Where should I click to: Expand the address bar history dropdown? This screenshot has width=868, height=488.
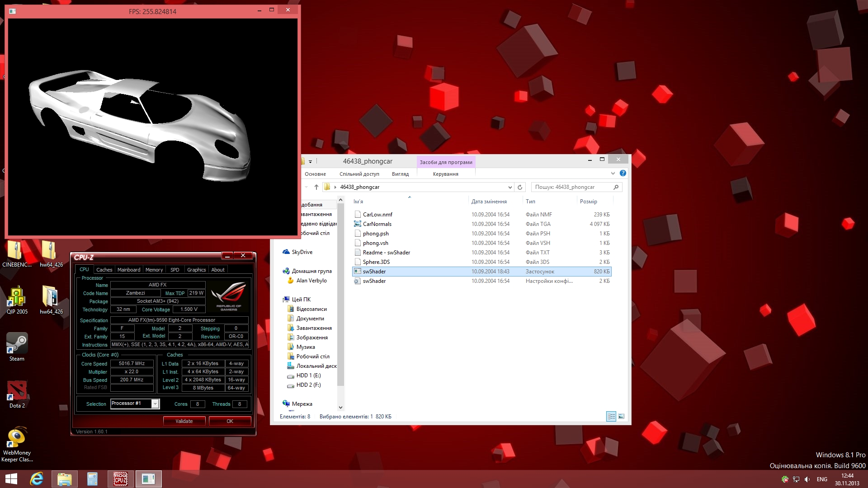510,187
